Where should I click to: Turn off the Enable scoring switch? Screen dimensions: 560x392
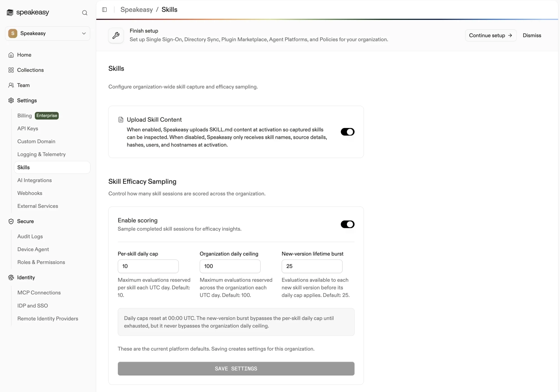347,224
